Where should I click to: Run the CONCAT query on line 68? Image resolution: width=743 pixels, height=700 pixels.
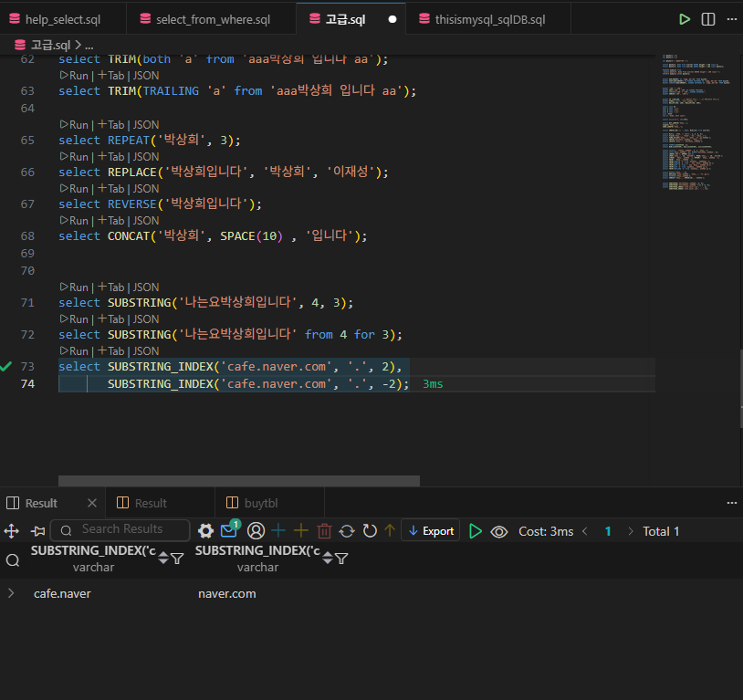coord(74,220)
